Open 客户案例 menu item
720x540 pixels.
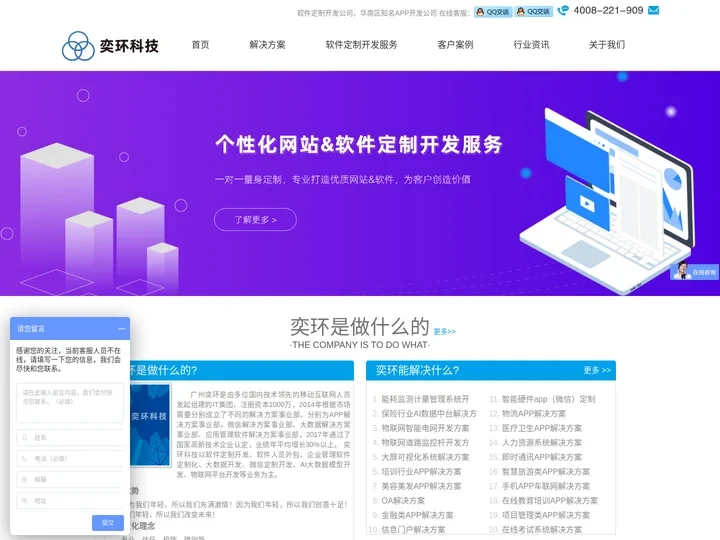tap(455, 45)
